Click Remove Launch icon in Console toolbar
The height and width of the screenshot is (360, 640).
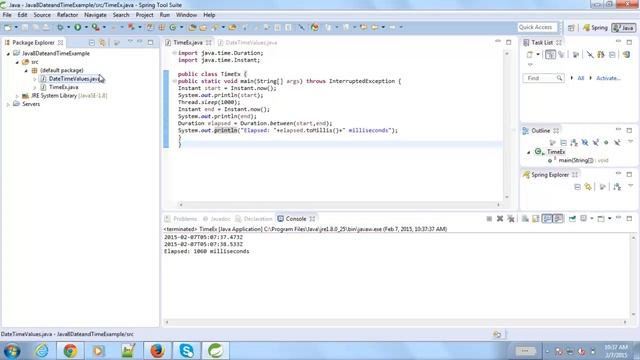(500, 219)
